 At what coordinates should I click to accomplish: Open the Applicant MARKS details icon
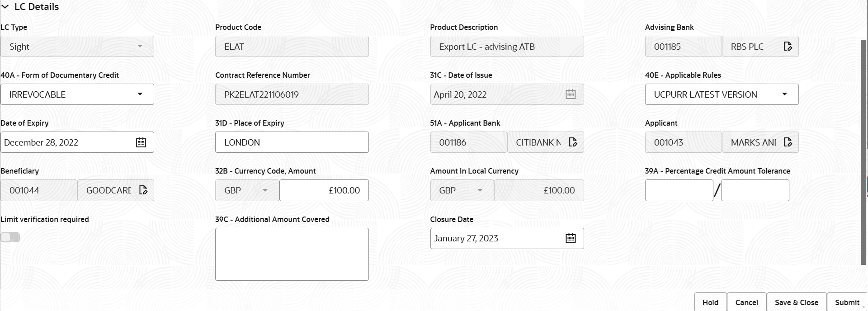[788, 142]
